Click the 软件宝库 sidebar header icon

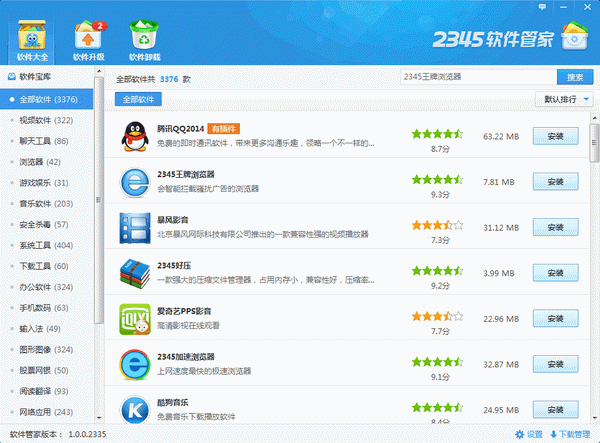[12, 77]
